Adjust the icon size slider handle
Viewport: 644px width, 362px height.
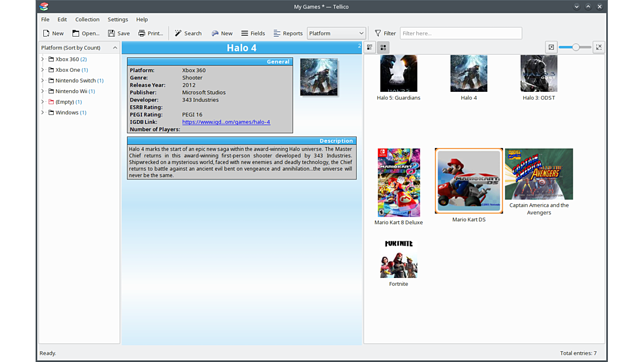575,47
